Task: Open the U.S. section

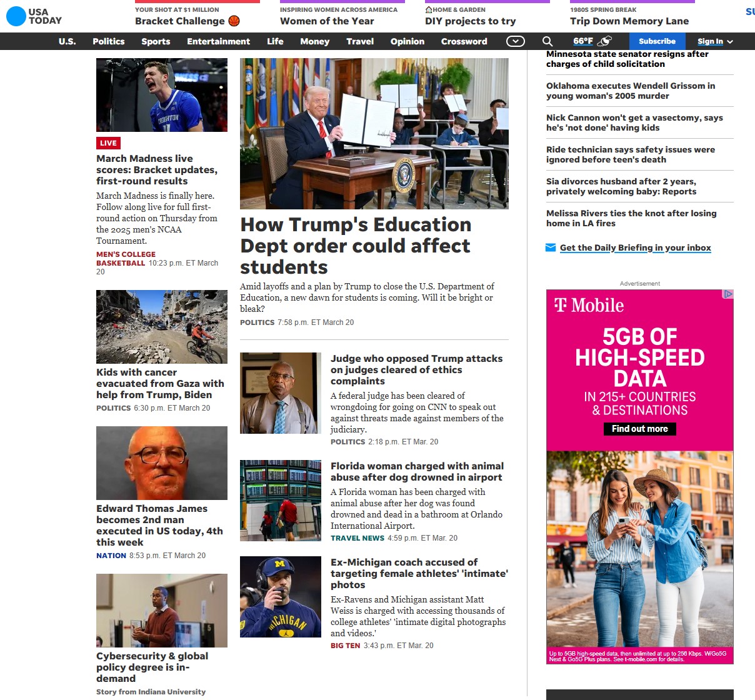Action: coord(67,41)
